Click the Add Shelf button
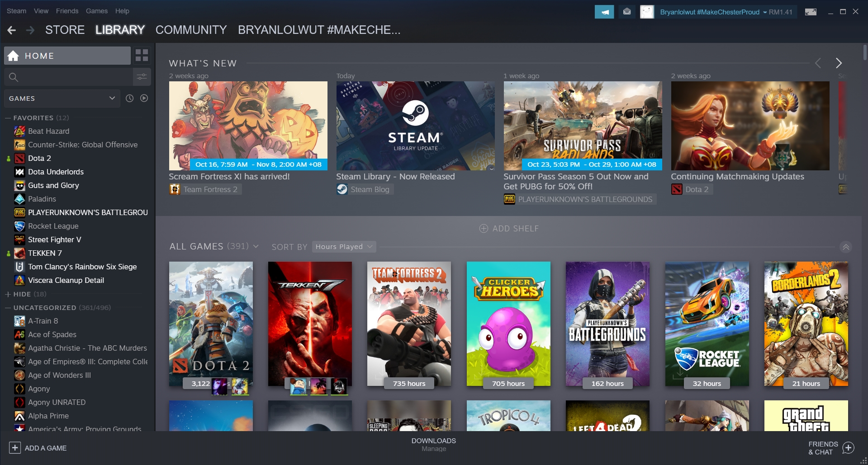Image resolution: width=868 pixels, height=465 pixels. [x=509, y=229]
